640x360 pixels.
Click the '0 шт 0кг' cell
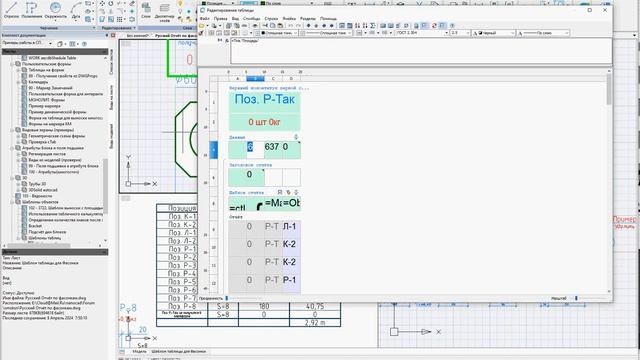[264, 122]
